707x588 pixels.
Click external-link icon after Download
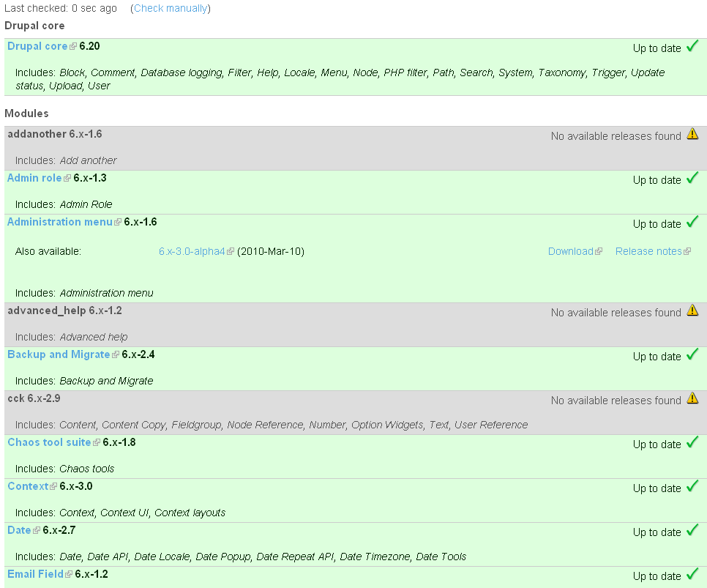(599, 252)
